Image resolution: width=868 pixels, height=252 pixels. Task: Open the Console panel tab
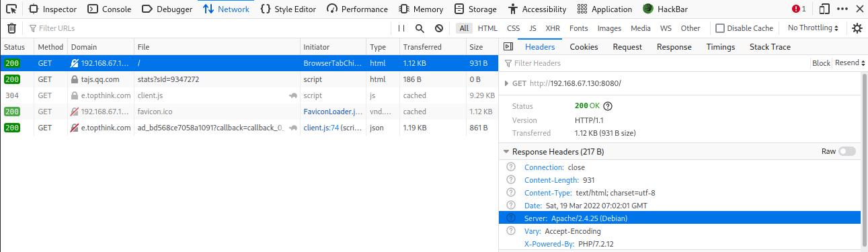[x=110, y=9]
